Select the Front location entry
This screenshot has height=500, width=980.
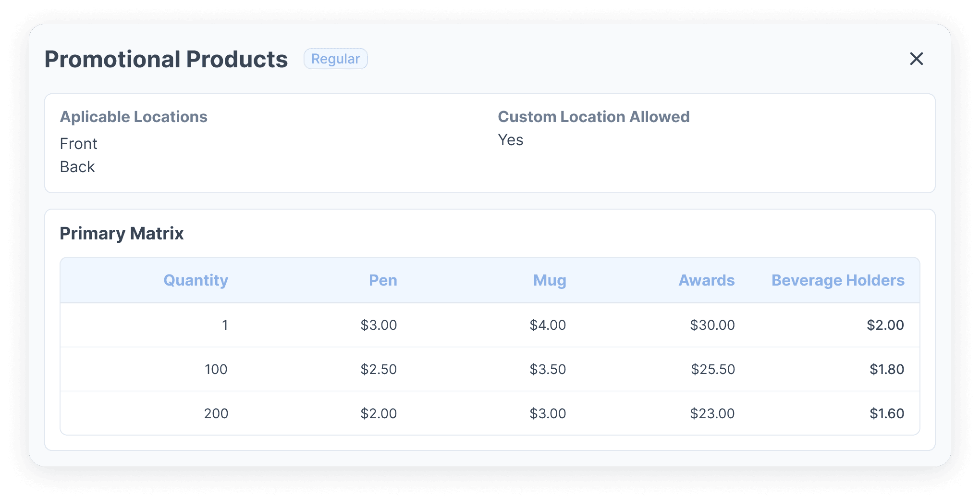[x=79, y=144]
